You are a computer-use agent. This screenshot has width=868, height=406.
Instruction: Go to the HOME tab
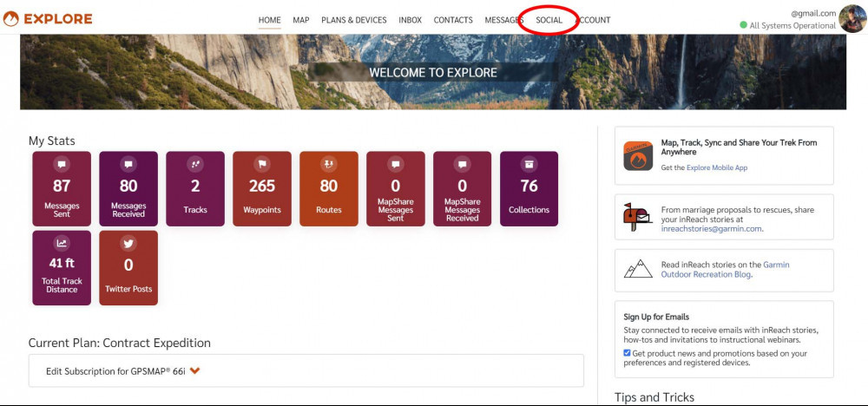pyautogui.click(x=270, y=20)
